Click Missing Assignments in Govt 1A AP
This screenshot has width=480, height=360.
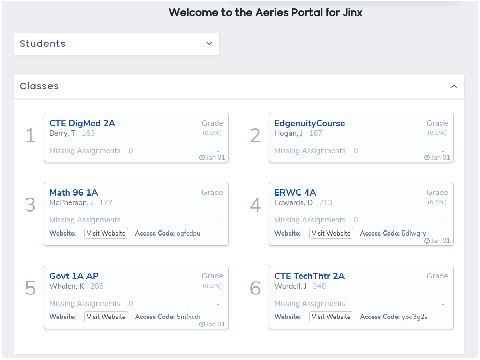click(85, 303)
